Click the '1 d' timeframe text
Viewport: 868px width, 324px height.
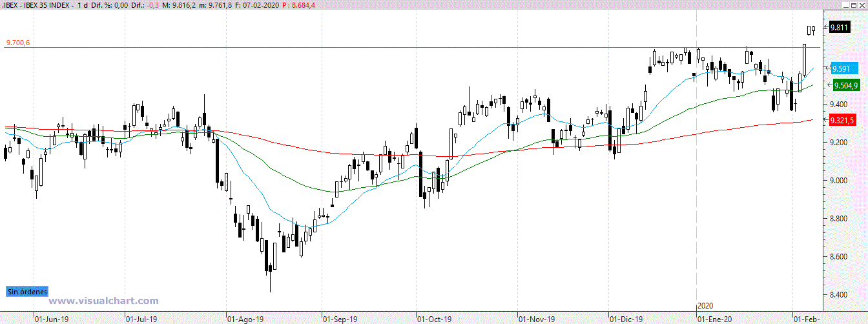(82, 5)
